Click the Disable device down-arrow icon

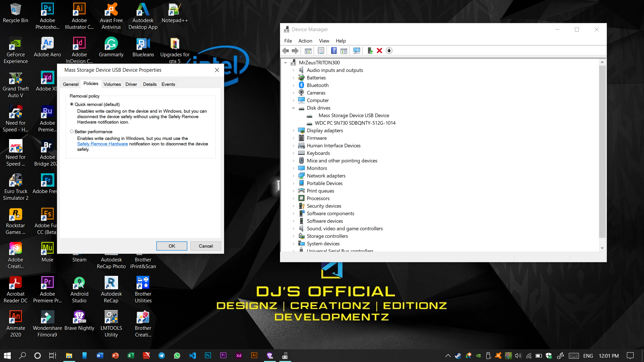point(389,51)
